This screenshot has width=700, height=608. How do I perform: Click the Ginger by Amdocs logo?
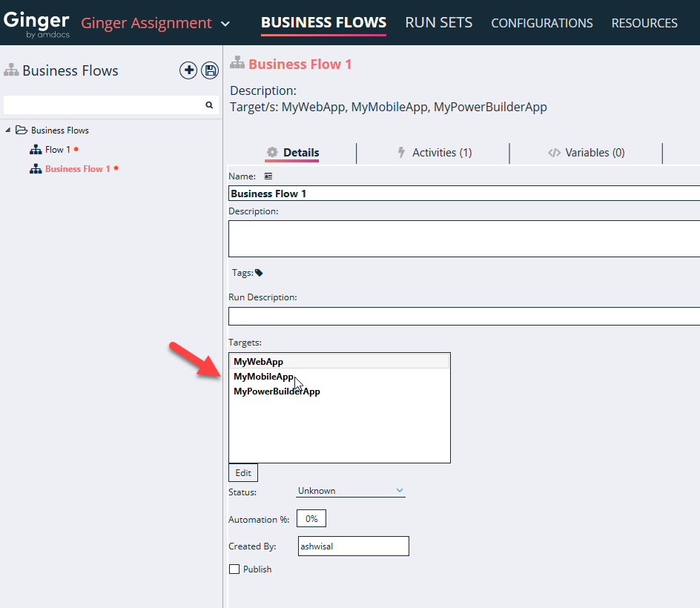coord(36,23)
